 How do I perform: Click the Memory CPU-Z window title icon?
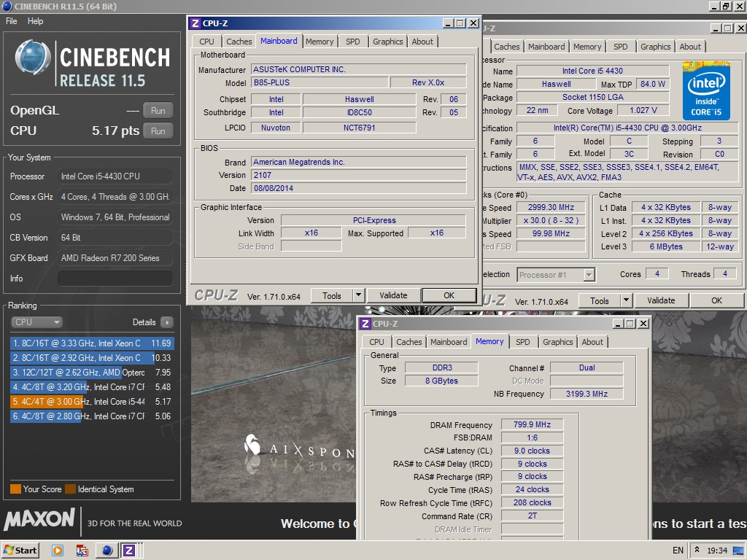365,324
